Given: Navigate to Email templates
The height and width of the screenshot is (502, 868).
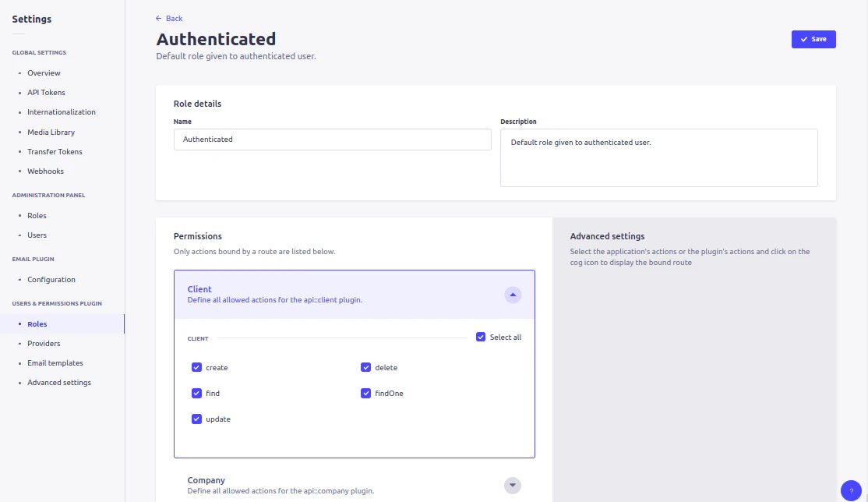Looking at the screenshot, I should (x=55, y=362).
